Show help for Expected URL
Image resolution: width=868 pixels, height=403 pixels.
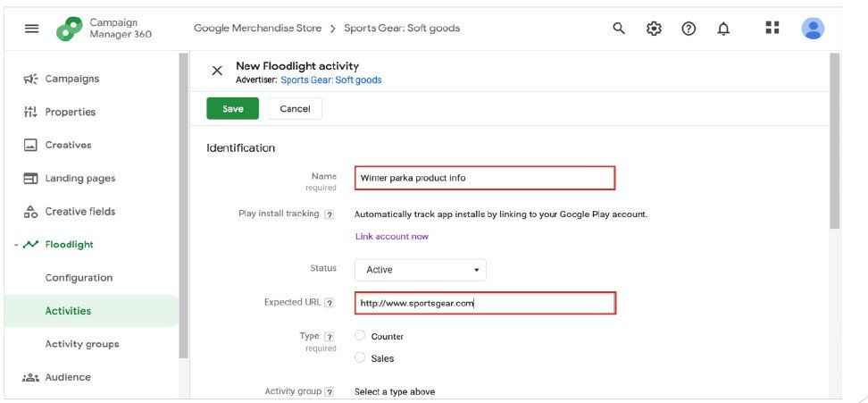(x=329, y=303)
